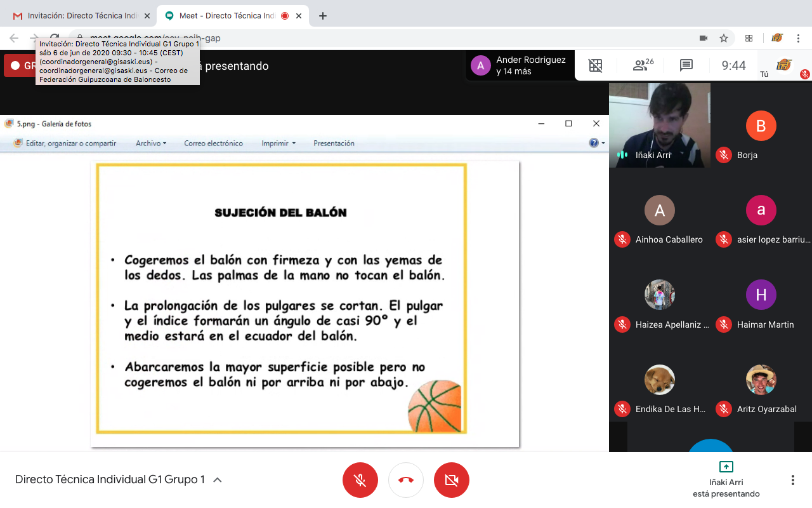Turn on the camera in the bottom bar
Screen dimensions: 812x508
pyautogui.click(x=452, y=480)
